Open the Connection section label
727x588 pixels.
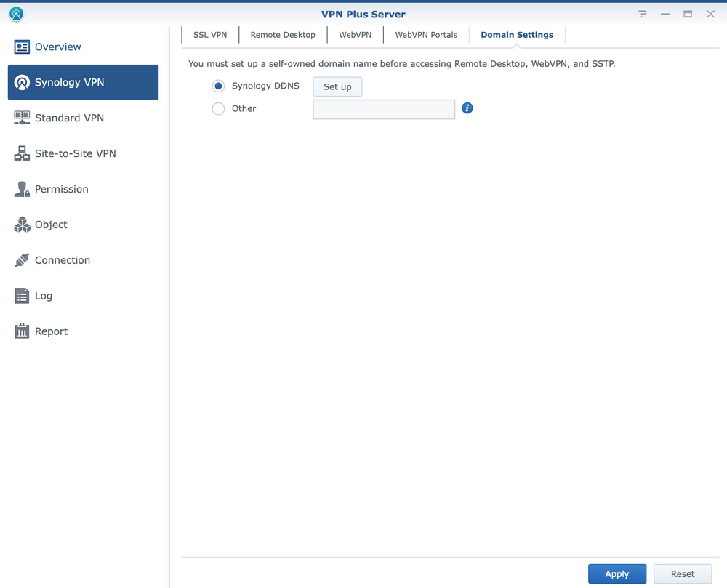(x=63, y=260)
